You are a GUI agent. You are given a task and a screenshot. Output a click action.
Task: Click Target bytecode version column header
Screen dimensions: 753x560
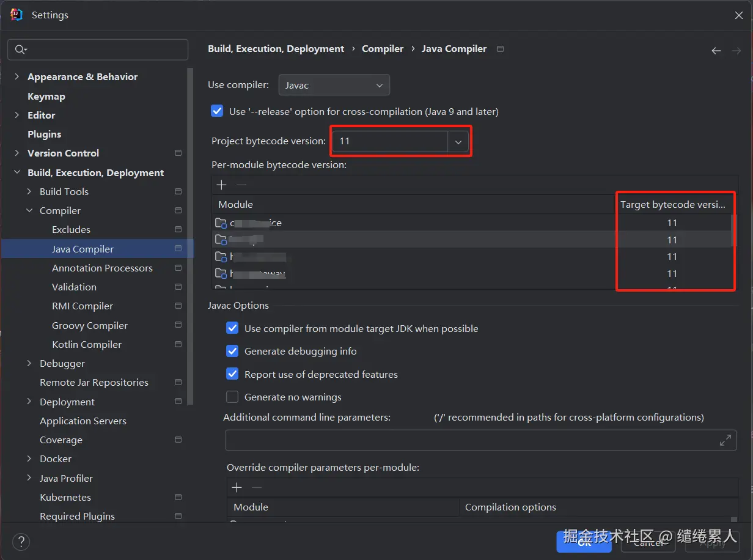(x=673, y=204)
